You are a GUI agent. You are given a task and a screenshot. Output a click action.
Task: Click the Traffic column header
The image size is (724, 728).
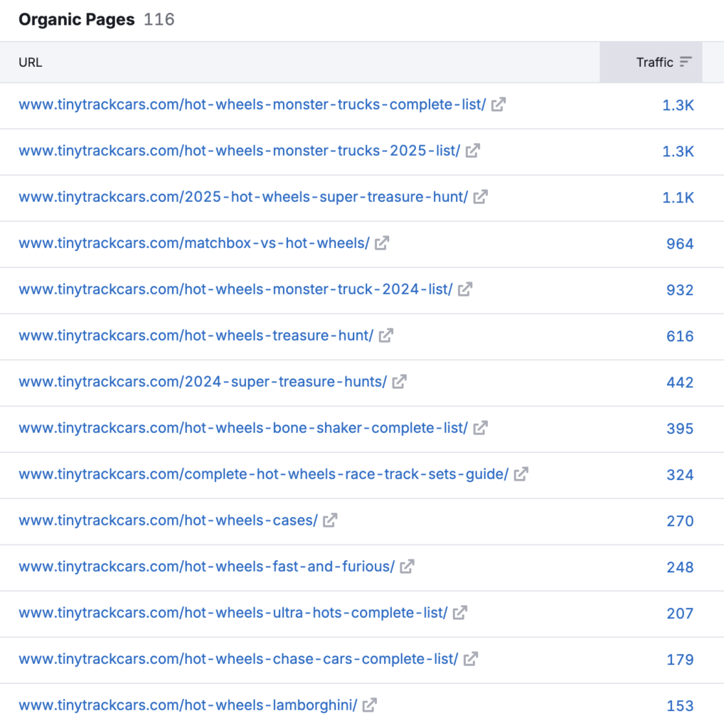pos(651,63)
